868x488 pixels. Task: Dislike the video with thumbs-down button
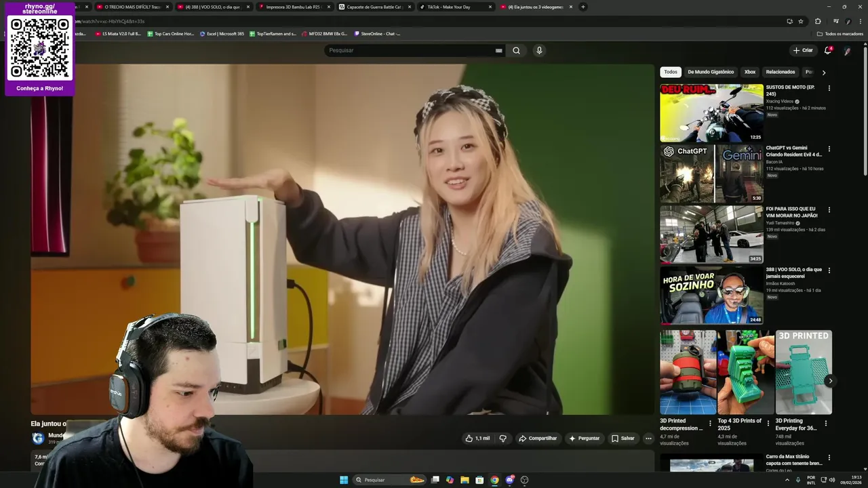click(x=502, y=439)
